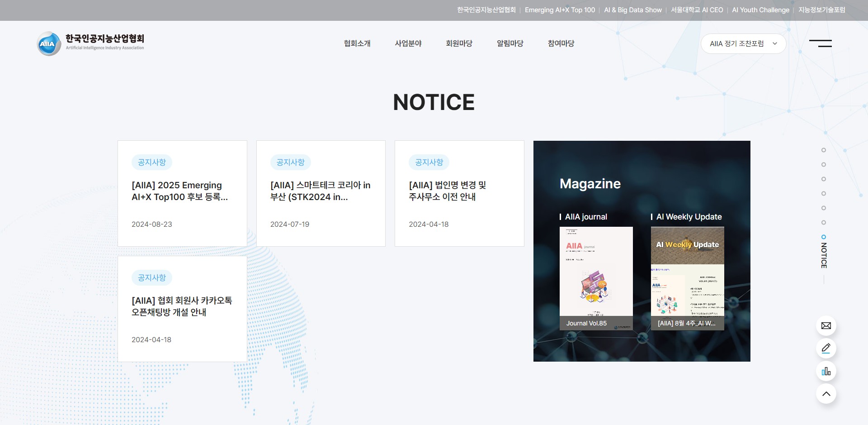Open the AI Weekly Update thumbnail
The image size is (868, 425).
pyautogui.click(x=687, y=278)
